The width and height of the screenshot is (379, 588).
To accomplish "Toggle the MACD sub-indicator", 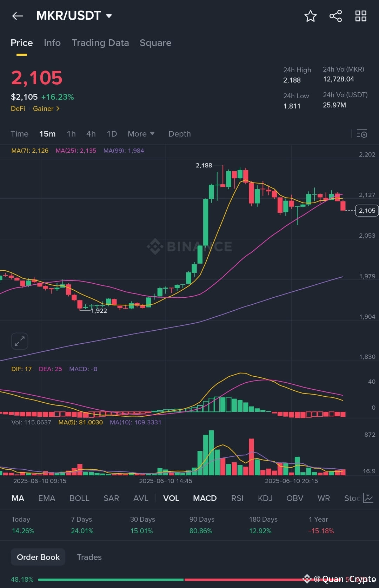I will (x=205, y=498).
